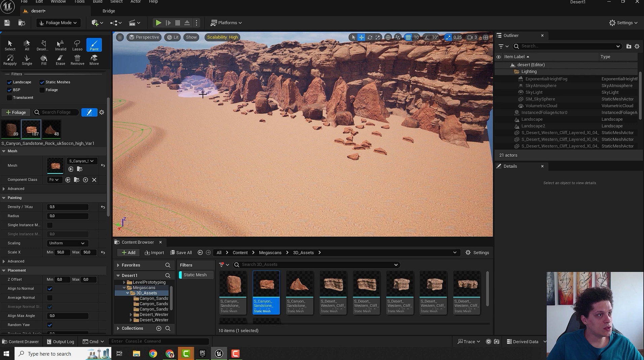Disable the Landscape filter checkbox
The width and height of the screenshot is (644, 360).
coord(9,82)
